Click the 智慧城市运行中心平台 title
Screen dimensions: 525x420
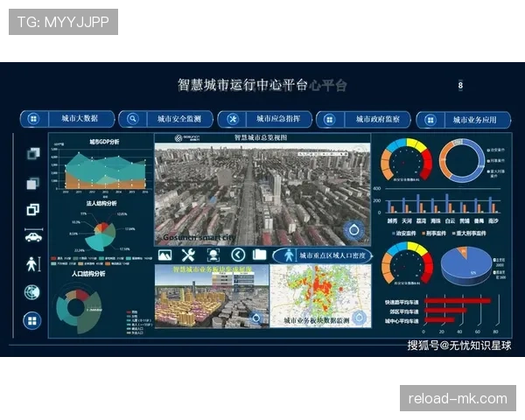click(x=242, y=85)
